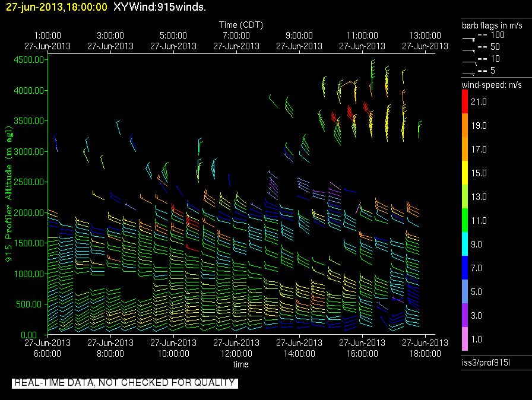This screenshot has width=532, height=400.
Task: Click the purple 3.0 m/s color band
Action: (465, 315)
